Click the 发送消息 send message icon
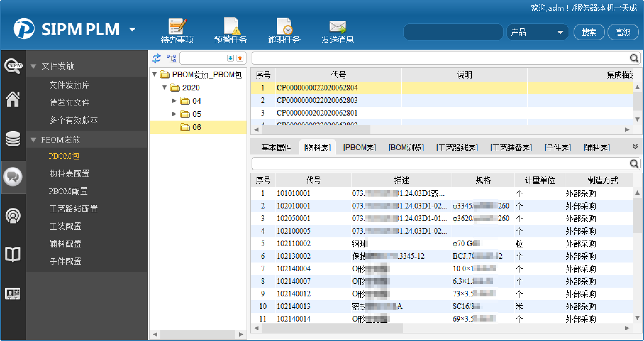Screen dimensions: 644x341 (x=337, y=27)
